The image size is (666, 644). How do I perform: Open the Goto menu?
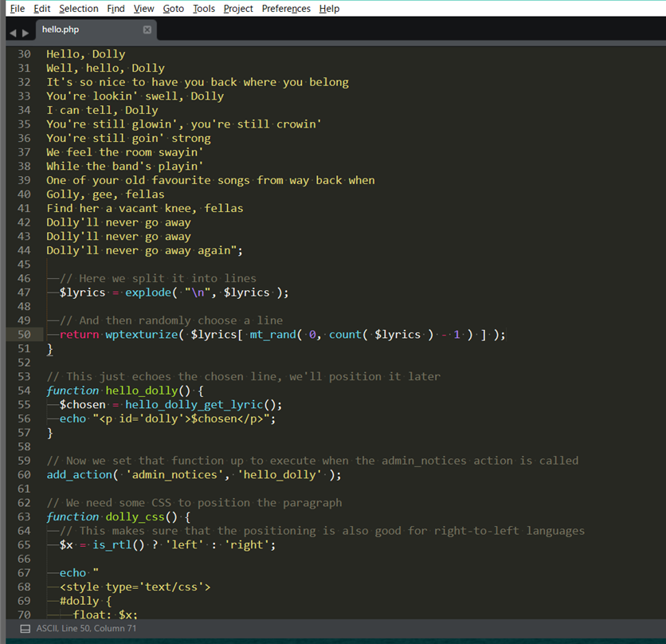(x=173, y=9)
